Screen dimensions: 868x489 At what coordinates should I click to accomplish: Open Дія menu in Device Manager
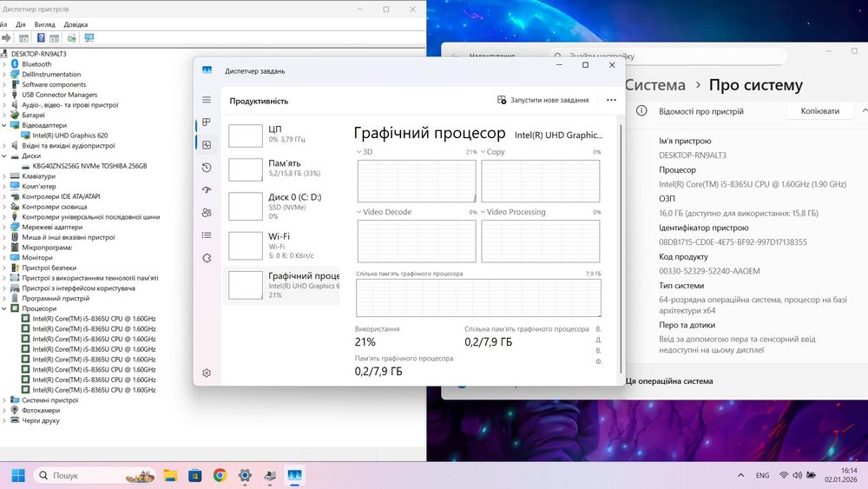pyautogui.click(x=21, y=24)
